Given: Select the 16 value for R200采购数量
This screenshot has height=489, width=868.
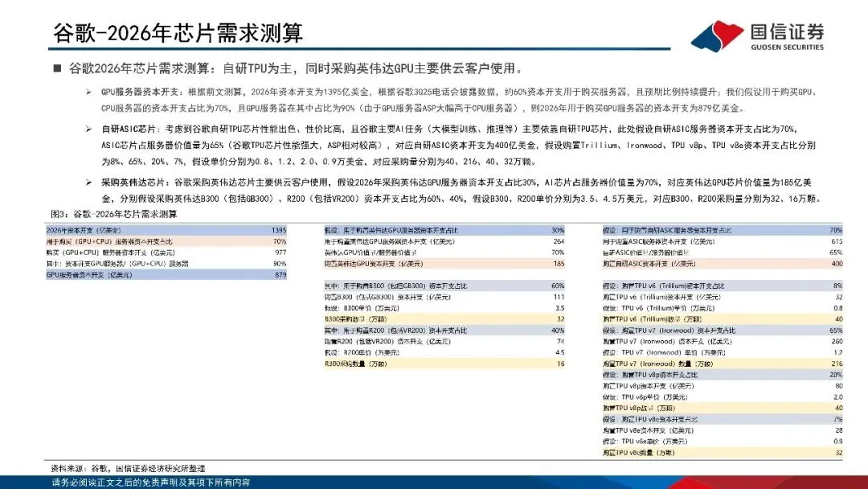Looking at the screenshot, I should click(x=561, y=364).
